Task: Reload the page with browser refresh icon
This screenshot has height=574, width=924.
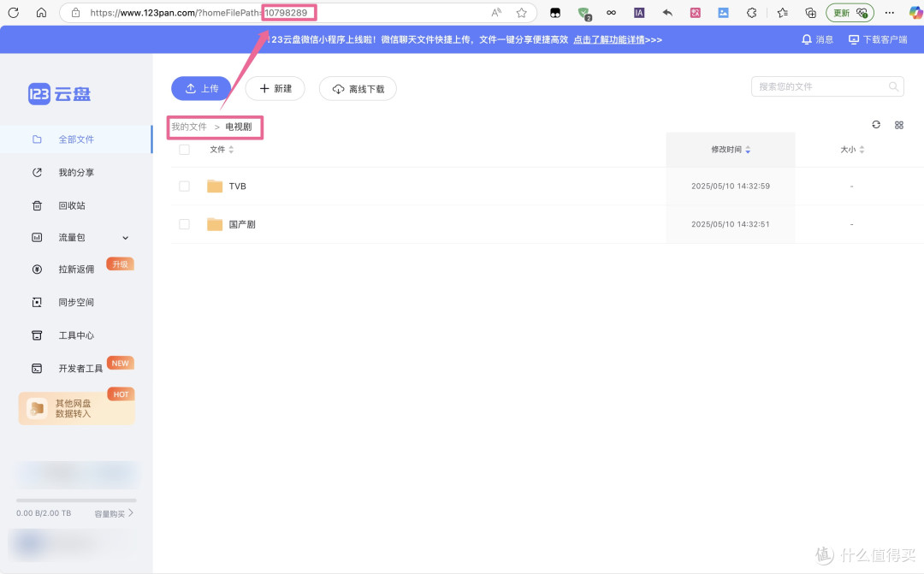Action: coord(14,12)
